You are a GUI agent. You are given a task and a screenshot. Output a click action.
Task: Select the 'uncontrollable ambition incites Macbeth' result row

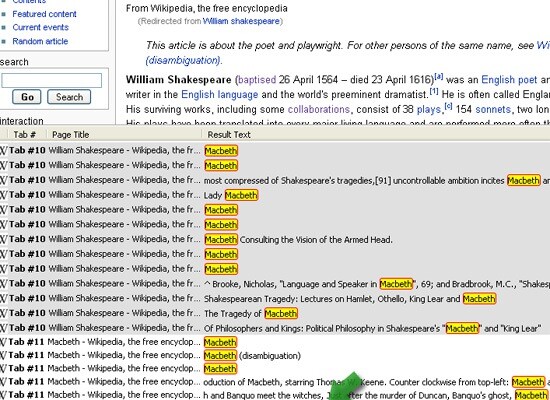pyautogui.click(x=275, y=180)
